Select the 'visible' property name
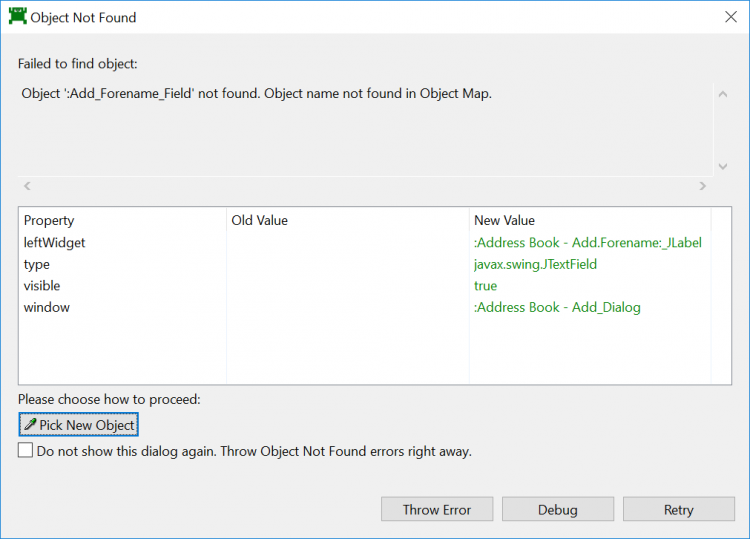This screenshot has height=539, width=750. [42, 286]
